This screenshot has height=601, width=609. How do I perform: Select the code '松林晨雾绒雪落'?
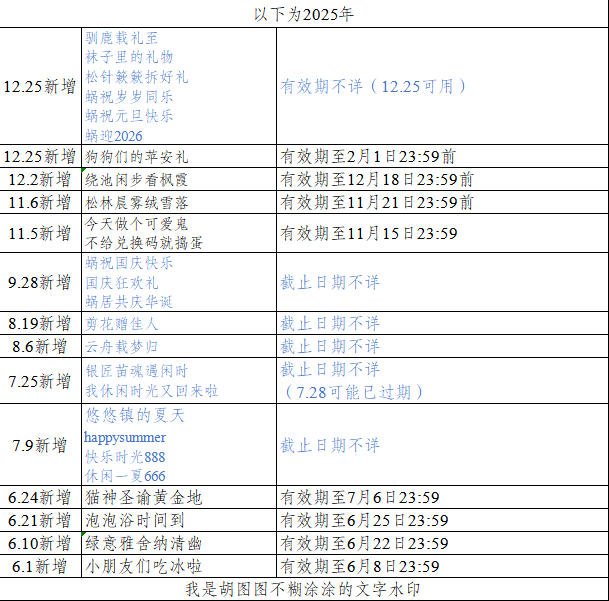137,203
